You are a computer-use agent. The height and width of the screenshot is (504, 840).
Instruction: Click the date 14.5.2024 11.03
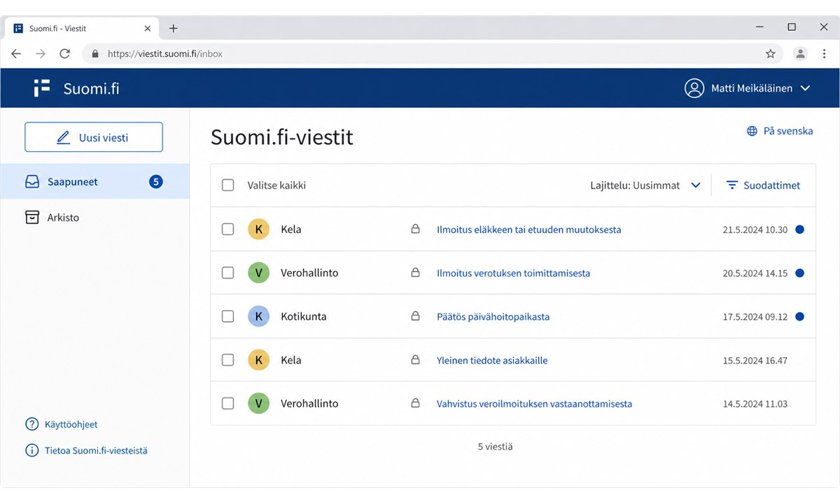point(755,404)
